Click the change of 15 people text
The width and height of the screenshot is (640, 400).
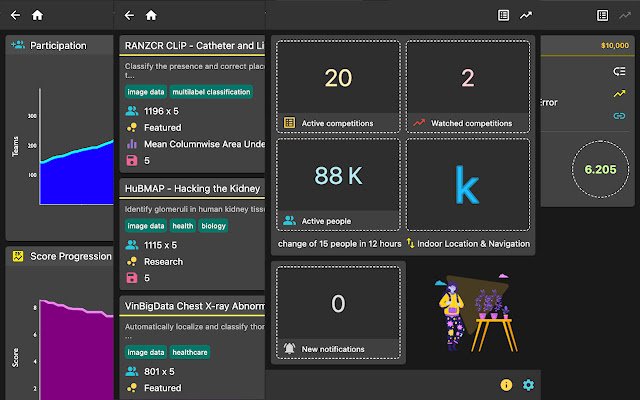pos(340,244)
